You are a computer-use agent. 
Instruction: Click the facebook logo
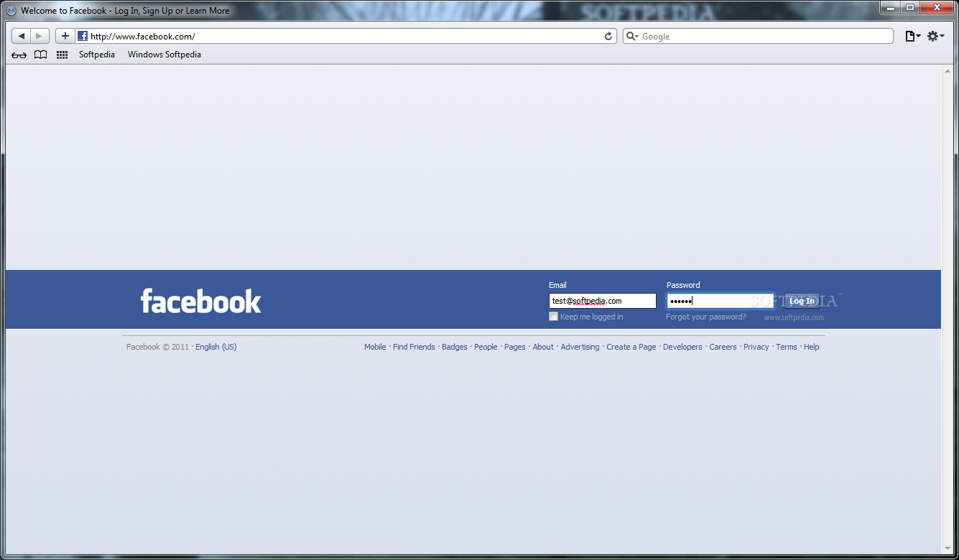coord(201,301)
